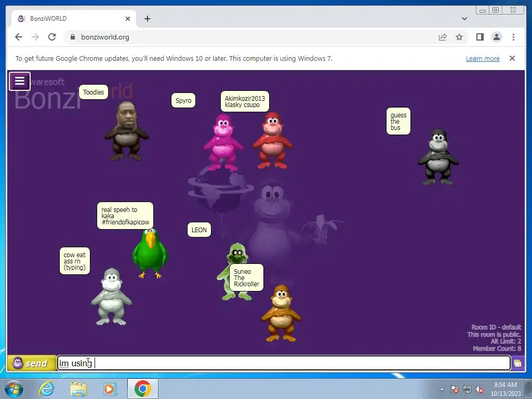The width and height of the screenshot is (532, 399).
Task: Open the Chrome profile menu
Action: pos(497,37)
